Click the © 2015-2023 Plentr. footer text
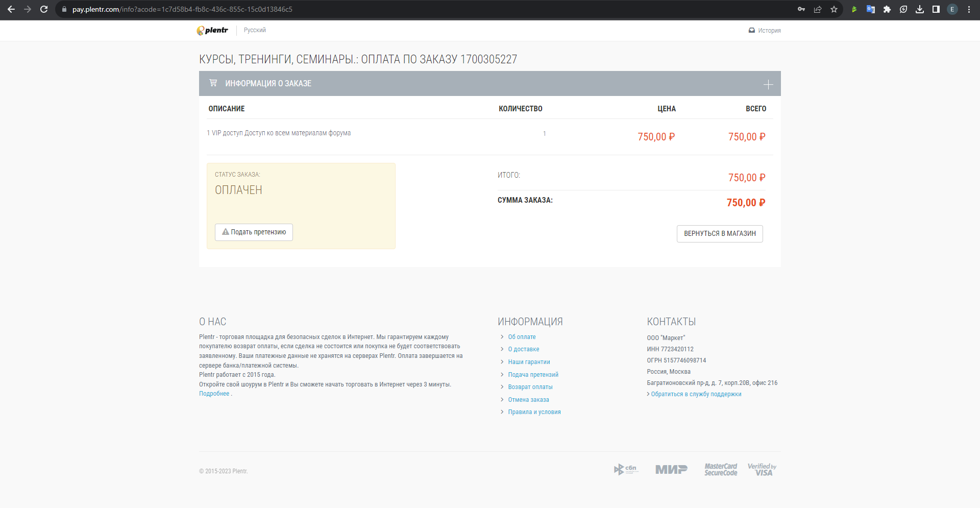 [223, 471]
